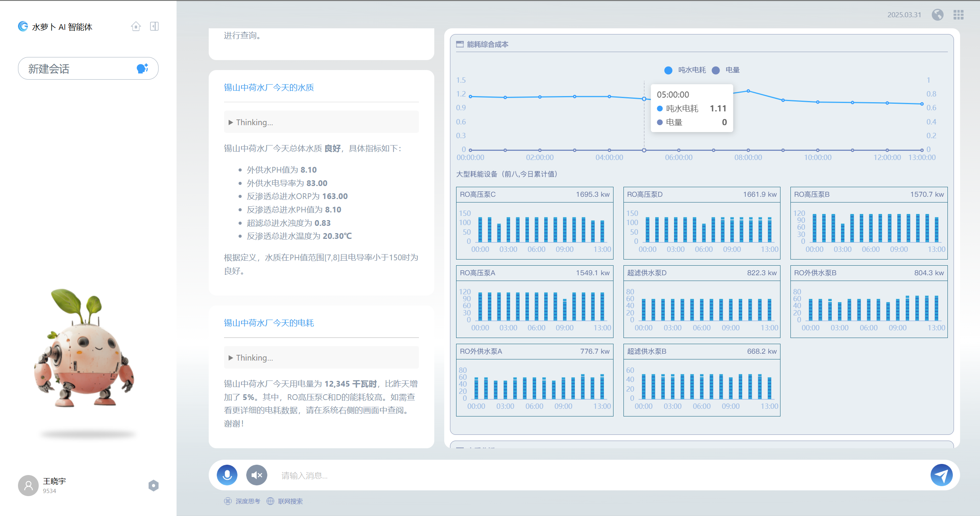The height and width of the screenshot is (516, 980).
Task: Click the chat bubble icon in 新建会话
Action: point(142,69)
